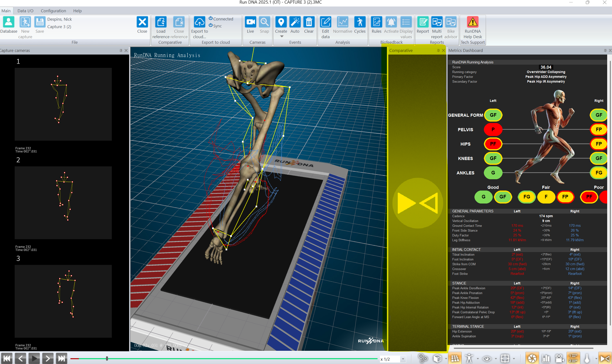Screen dimensions: 612x364
Task: Click the thermometer-shaped icon in bottom toolbar
Action: pos(587,358)
